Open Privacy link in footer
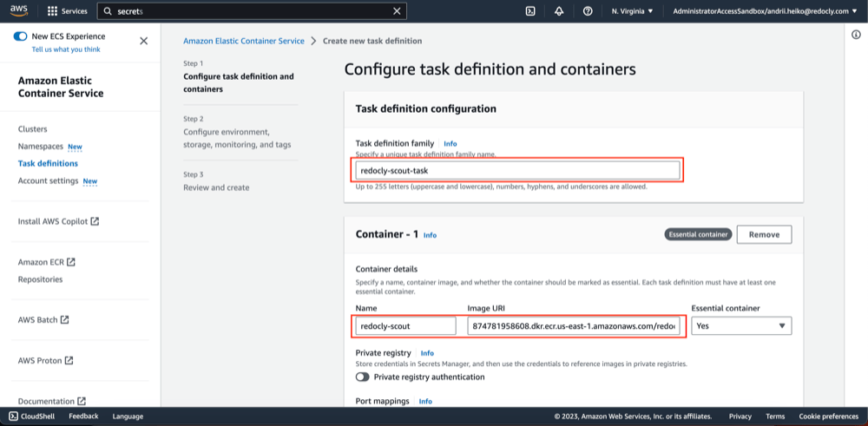868x426 pixels. click(740, 416)
